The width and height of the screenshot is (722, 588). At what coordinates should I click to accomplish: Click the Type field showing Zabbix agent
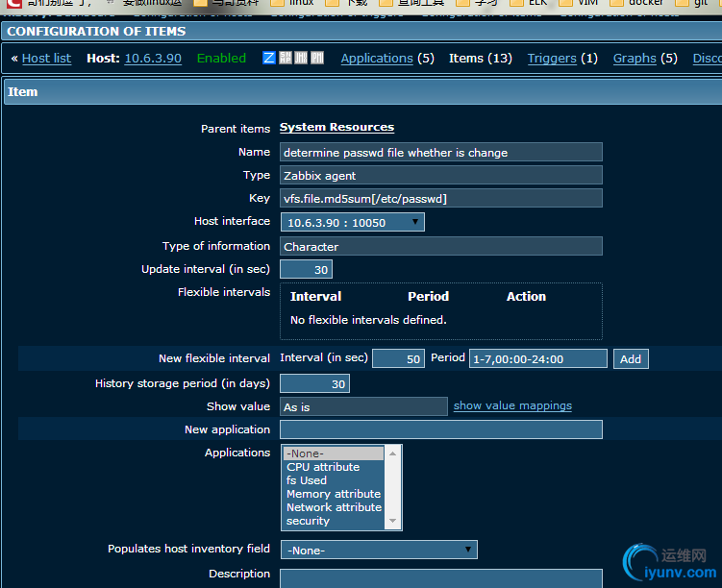[440, 175]
